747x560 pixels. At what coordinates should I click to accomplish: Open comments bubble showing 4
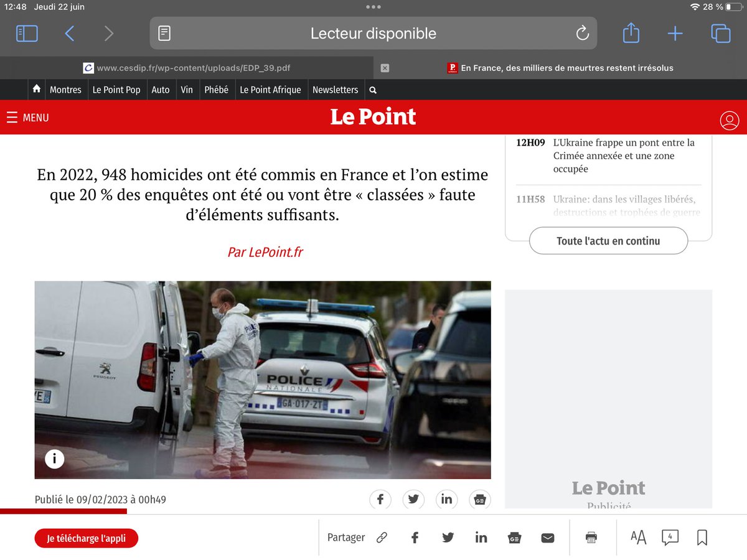[x=670, y=538]
